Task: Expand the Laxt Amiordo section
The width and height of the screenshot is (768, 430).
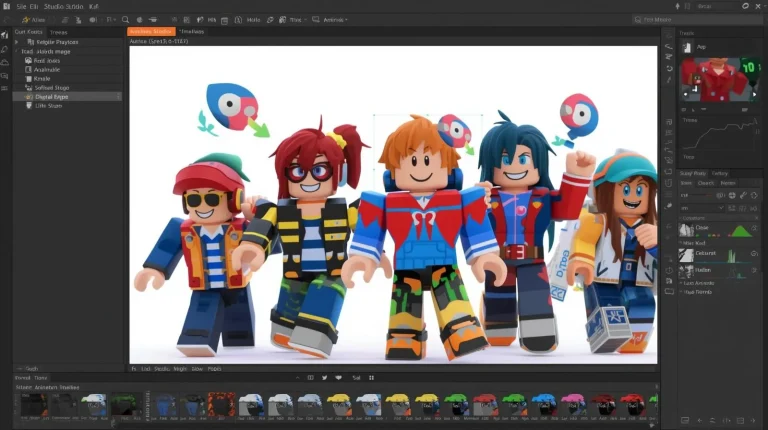Action: [681, 283]
